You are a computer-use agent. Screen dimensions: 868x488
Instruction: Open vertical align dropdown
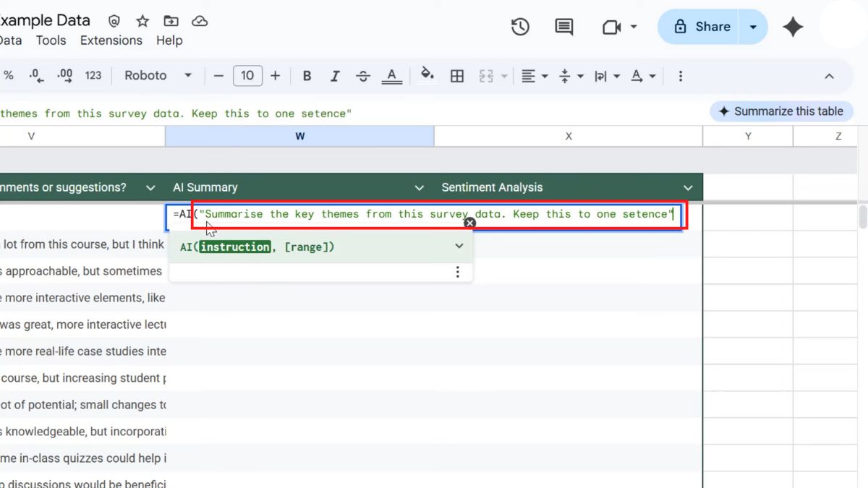click(x=571, y=76)
